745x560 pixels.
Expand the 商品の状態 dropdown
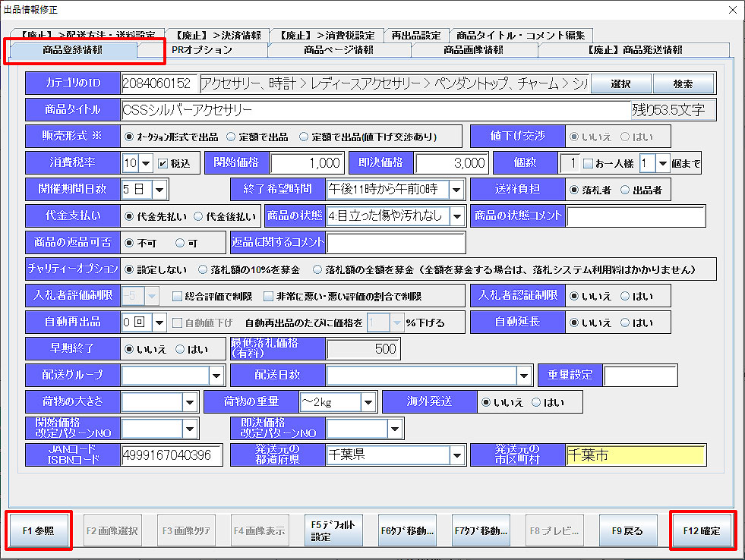pos(456,216)
